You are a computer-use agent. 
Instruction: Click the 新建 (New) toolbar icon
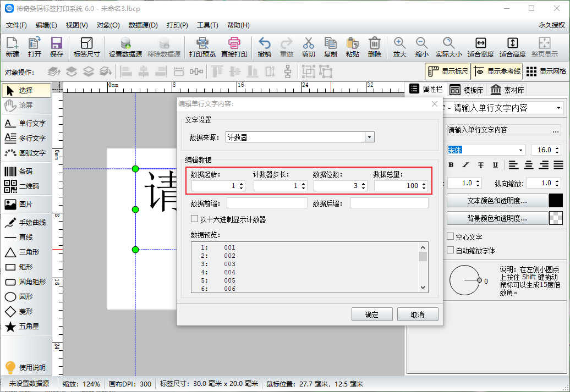point(12,47)
